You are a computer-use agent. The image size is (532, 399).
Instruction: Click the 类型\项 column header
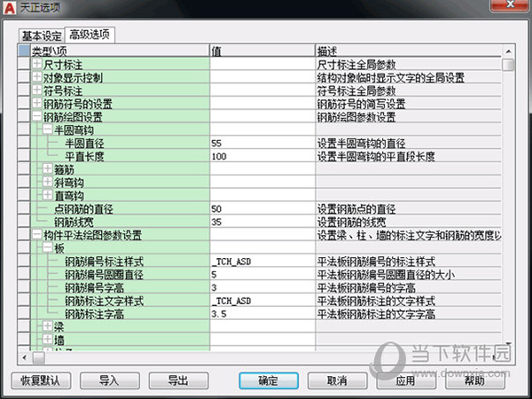[120, 51]
